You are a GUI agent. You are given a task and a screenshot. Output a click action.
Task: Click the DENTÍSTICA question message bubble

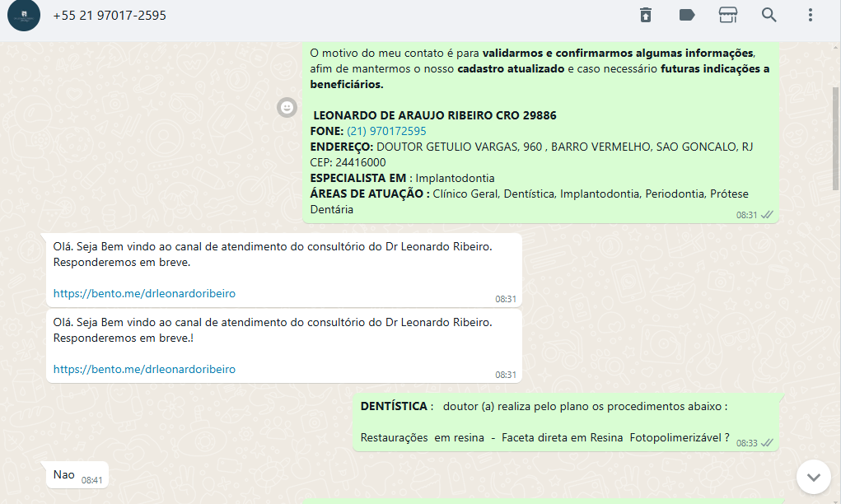point(544,422)
